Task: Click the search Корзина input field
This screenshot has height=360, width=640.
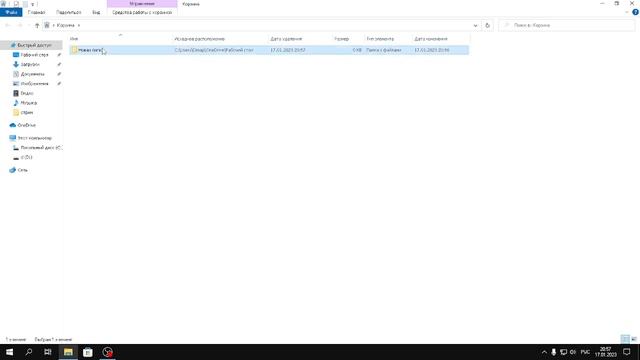Action: point(567,25)
